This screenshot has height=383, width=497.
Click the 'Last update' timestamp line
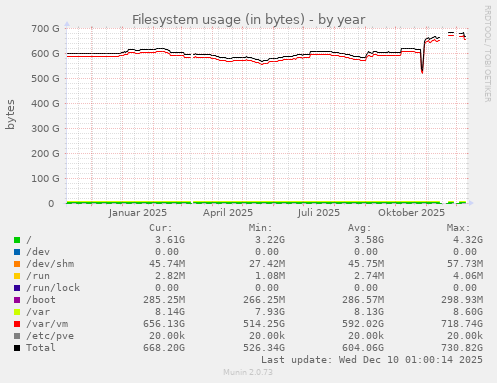point(372,360)
